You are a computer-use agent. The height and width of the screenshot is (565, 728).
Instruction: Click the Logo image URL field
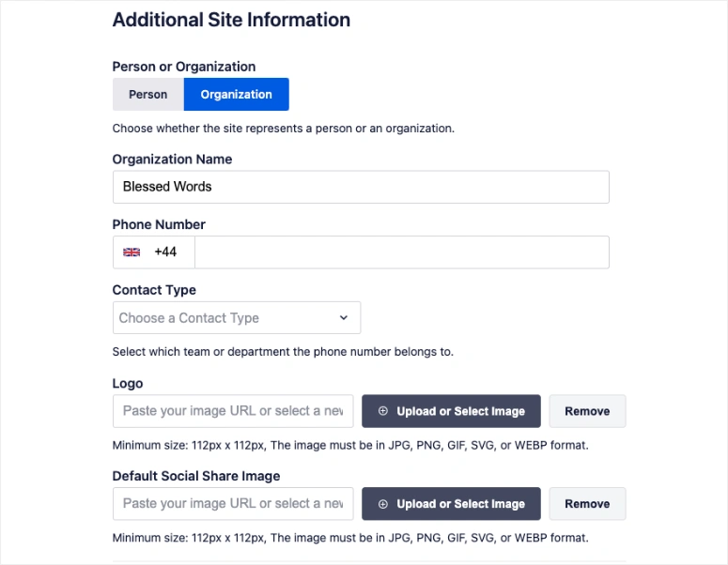point(233,411)
